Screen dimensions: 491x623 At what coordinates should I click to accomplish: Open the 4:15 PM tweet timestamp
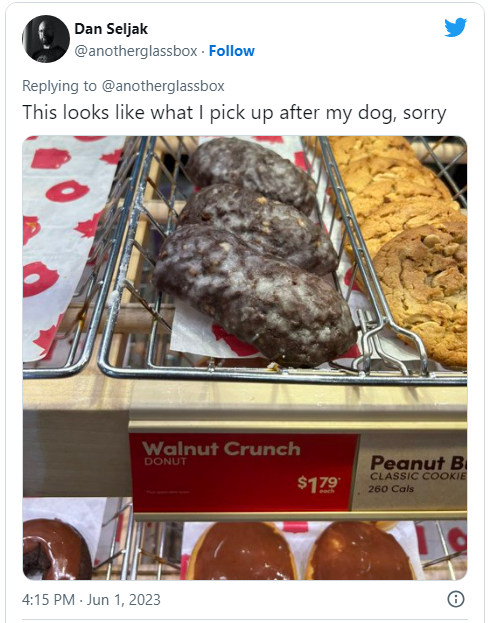[x=48, y=600]
